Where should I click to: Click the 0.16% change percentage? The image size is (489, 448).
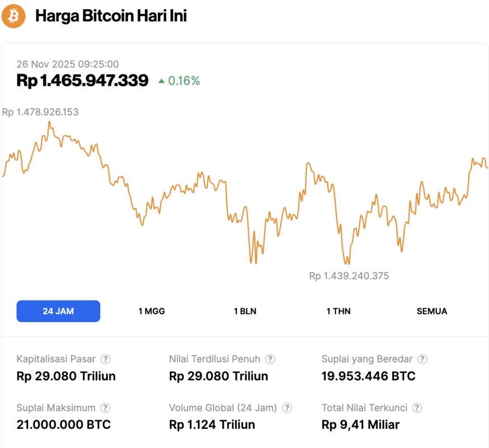(184, 81)
